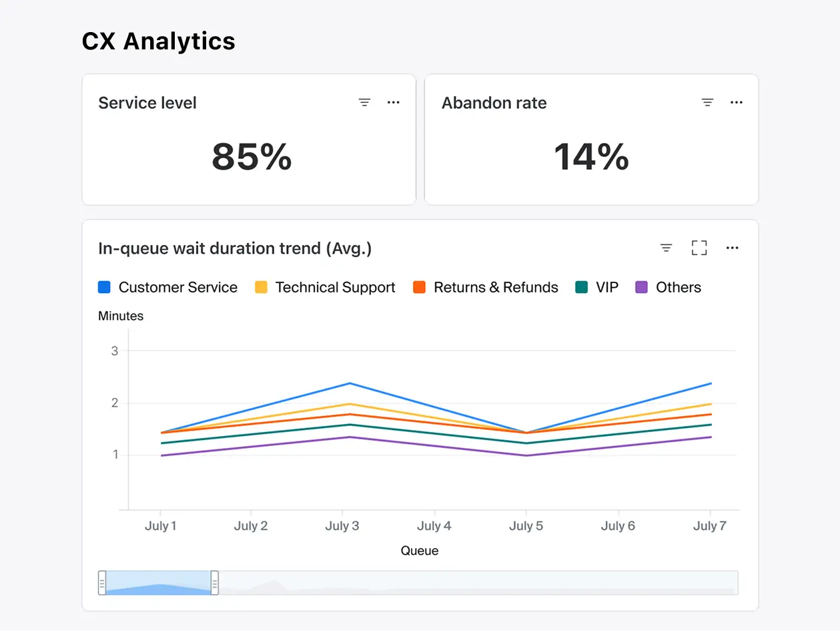Open more options for wait duration chart
This screenshot has width=840, height=631.
[x=733, y=248]
